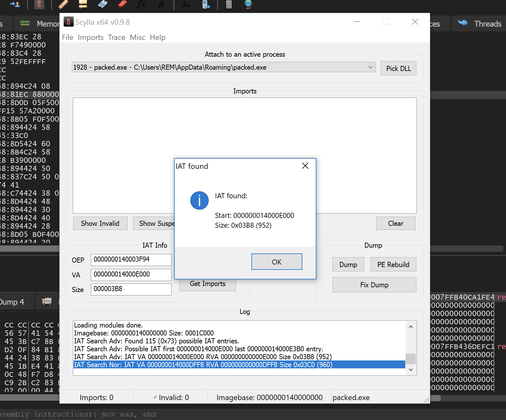Click the blue arrows Threads tab icon
The image size is (506, 420).
click(463, 23)
